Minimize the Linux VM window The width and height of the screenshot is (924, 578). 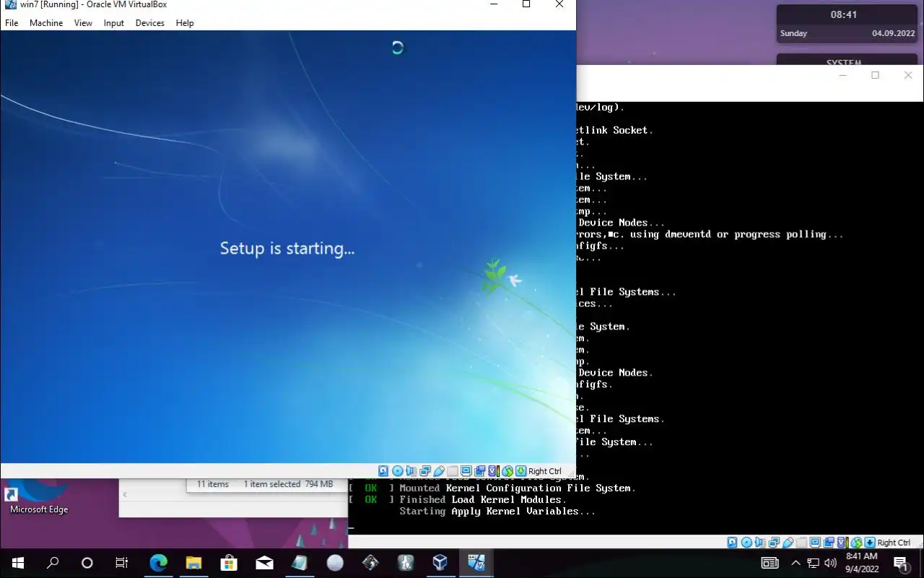[x=843, y=75]
